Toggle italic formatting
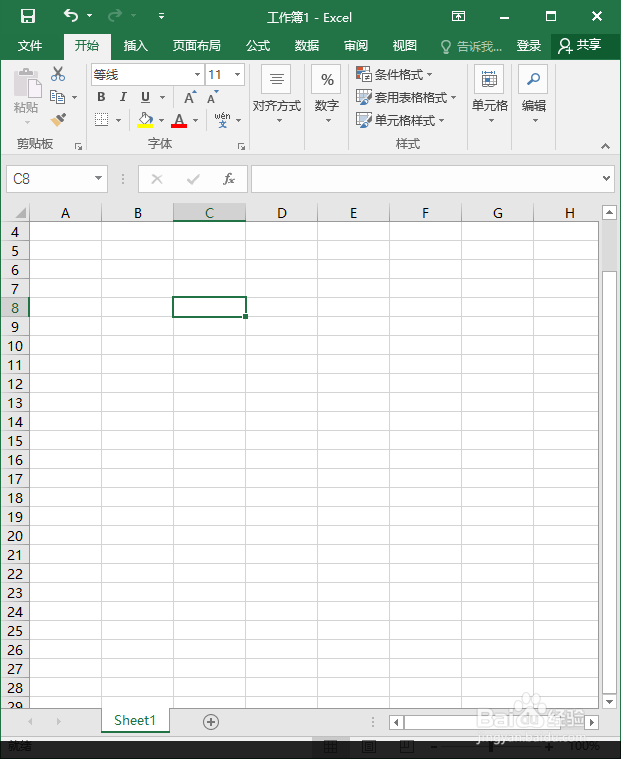Image resolution: width=621 pixels, height=759 pixels. pyautogui.click(x=123, y=97)
